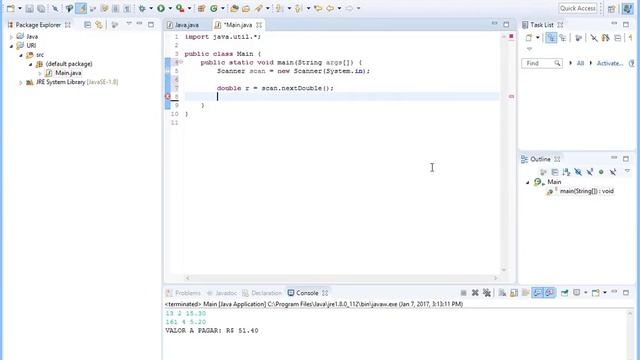This screenshot has width=640, height=360.
Task: Switch to the Java.java editor tab
Action: coord(183,25)
